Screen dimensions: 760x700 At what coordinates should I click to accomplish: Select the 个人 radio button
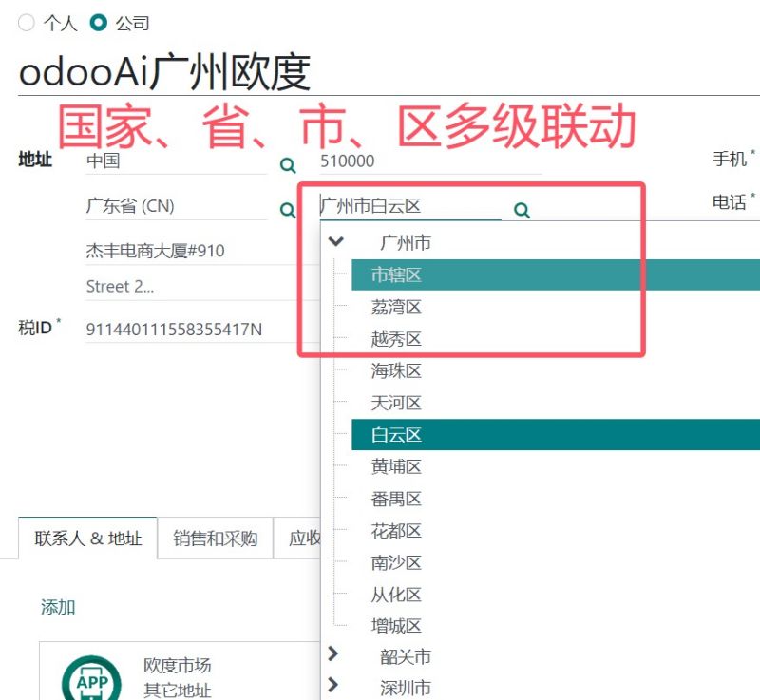click(x=27, y=23)
